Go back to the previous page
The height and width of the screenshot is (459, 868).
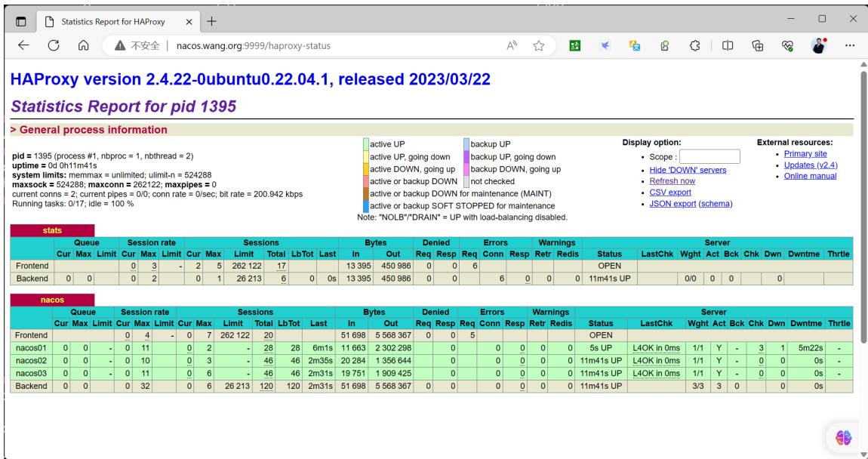(23, 45)
